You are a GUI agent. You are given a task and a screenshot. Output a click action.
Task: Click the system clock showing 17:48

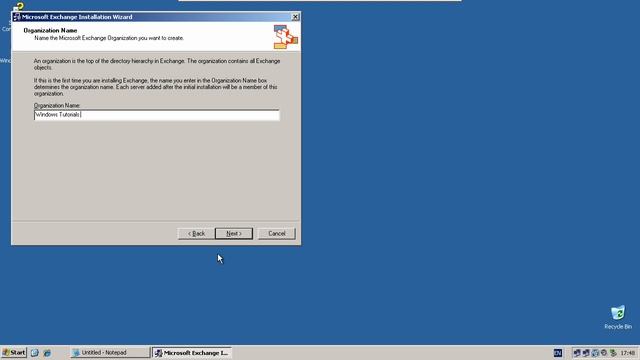[628, 353]
